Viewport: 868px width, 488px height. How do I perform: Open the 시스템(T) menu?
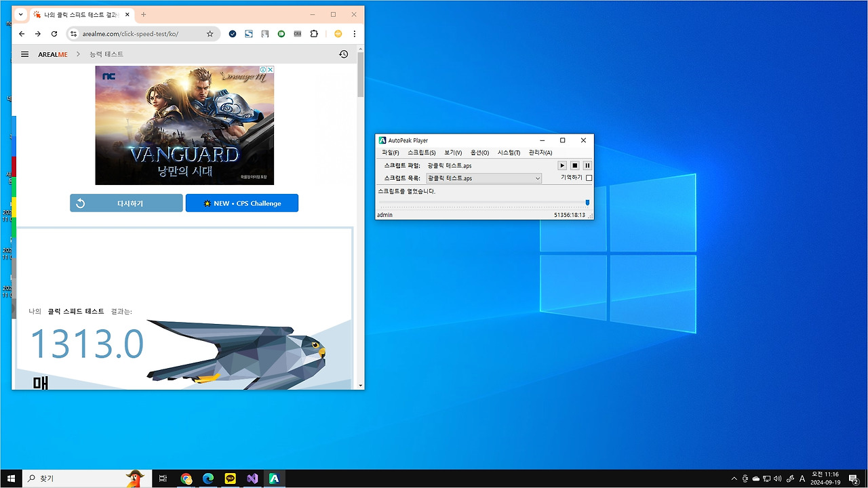click(509, 152)
